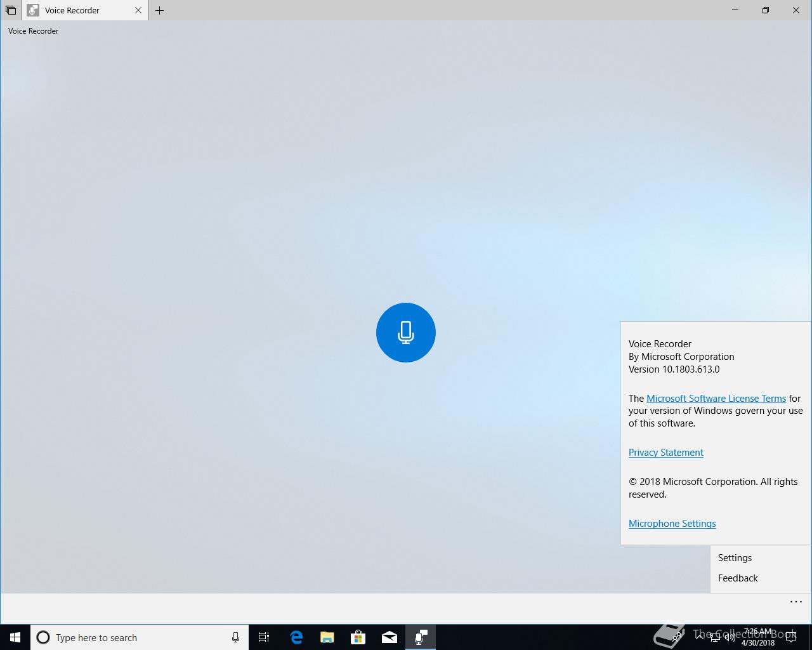Open Microphone Settings link
The image size is (812, 650).
672,524
